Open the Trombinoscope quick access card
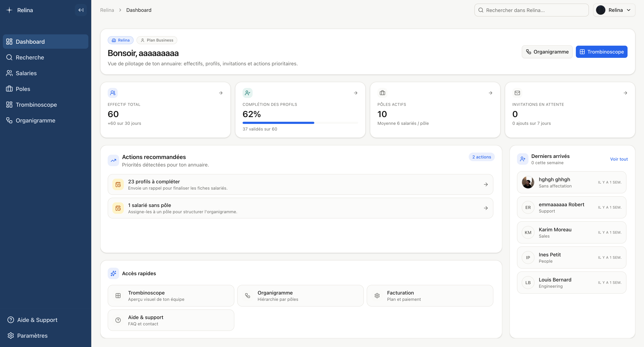This screenshot has width=644, height=347. tap(171, 296)
